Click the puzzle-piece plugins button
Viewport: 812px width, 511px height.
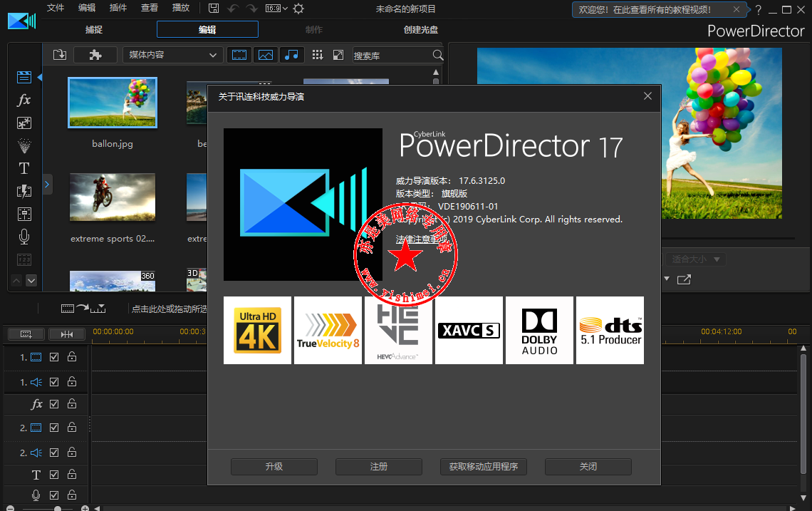pos(95,55)
